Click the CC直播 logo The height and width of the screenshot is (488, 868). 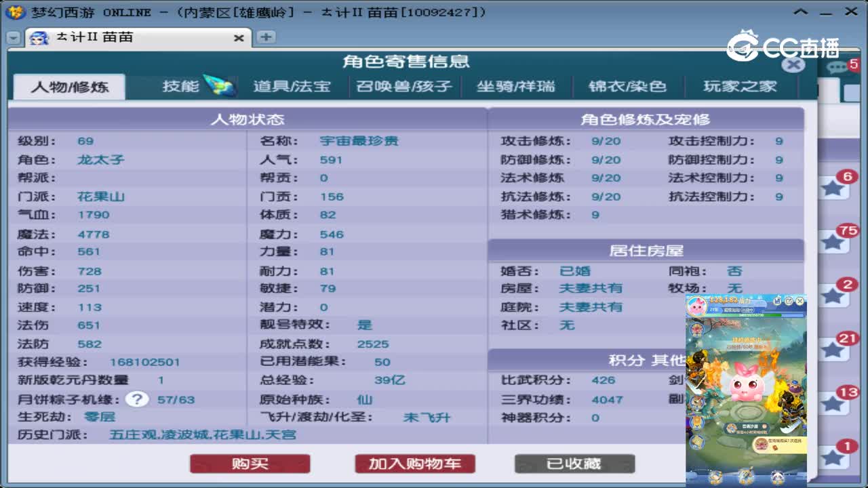pos(782,46)
